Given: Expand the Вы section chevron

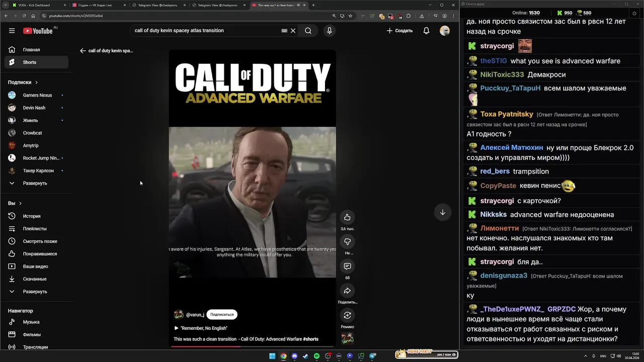Looking at the screenshot, I should (x=20, y=204).
